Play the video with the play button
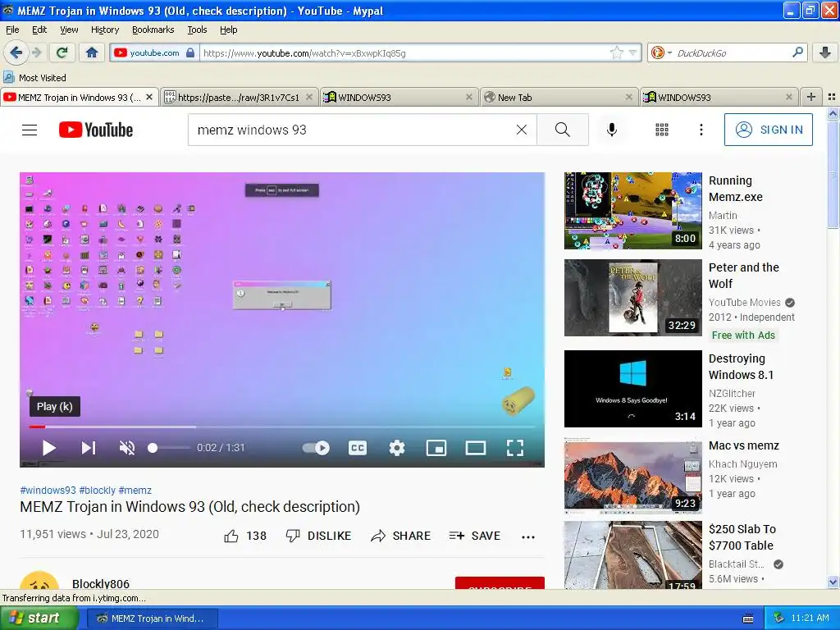Image resolution: width=840 pixels, height=630 pixels. (x=48, y=448)
